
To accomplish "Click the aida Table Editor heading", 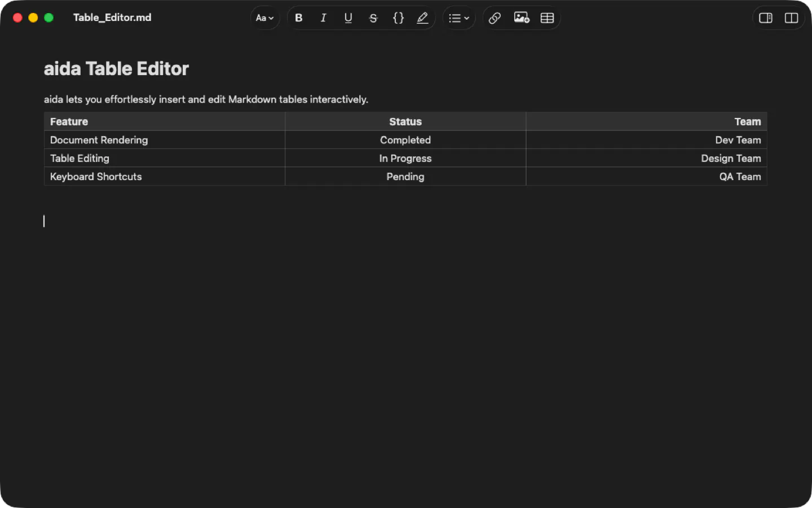I will tap(116, 69).
